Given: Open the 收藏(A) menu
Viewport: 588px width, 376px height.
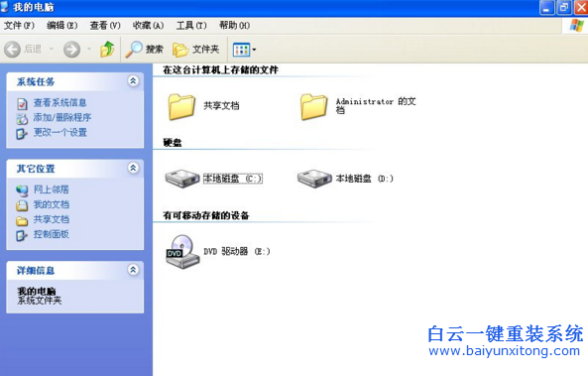Looking at the screenshot, I should 148,26.
